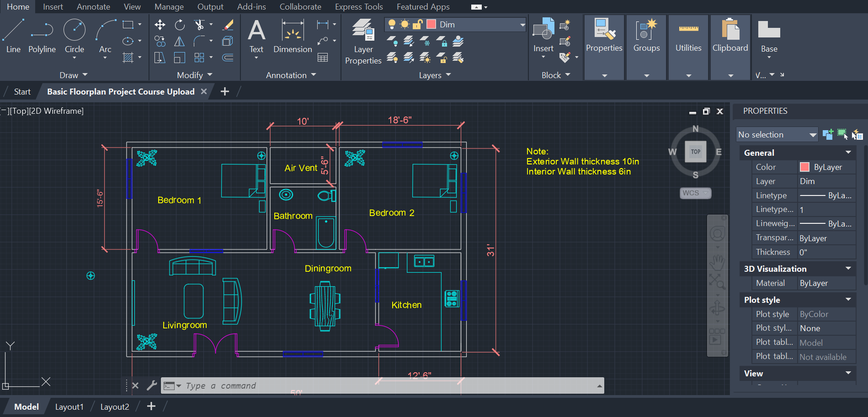Activate the Copy tool
868x417 pixels.
point(160,41)
